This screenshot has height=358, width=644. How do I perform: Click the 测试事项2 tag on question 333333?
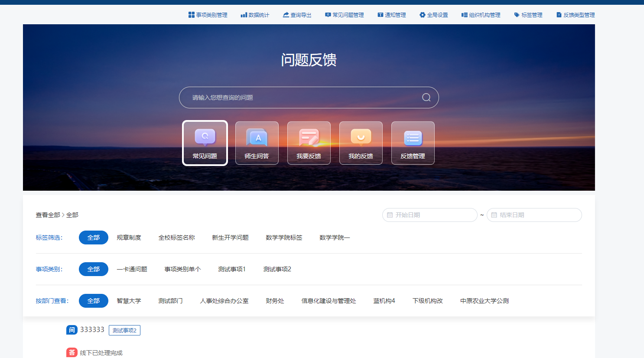coord(125,330)
